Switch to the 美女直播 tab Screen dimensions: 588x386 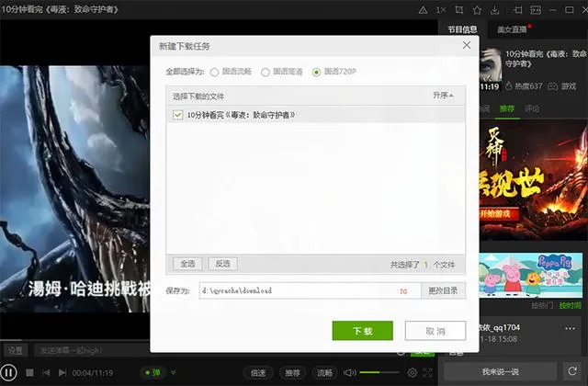512,29
